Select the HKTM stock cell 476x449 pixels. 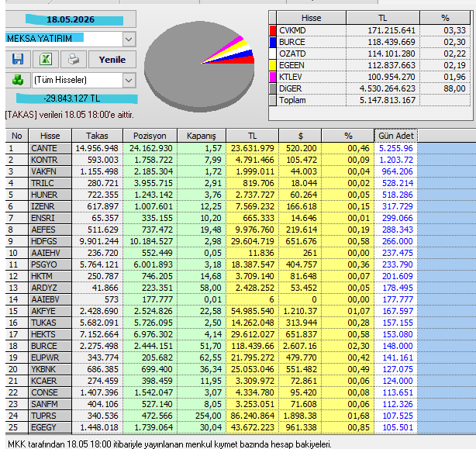[50, 276]
